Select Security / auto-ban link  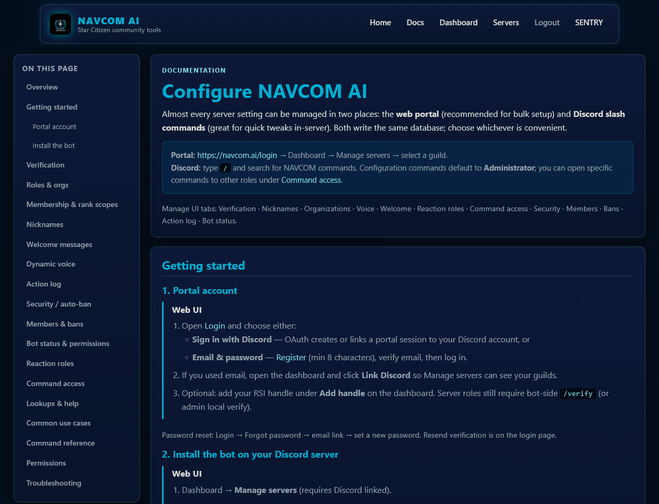pyautogui.click(x=58, y=304)
